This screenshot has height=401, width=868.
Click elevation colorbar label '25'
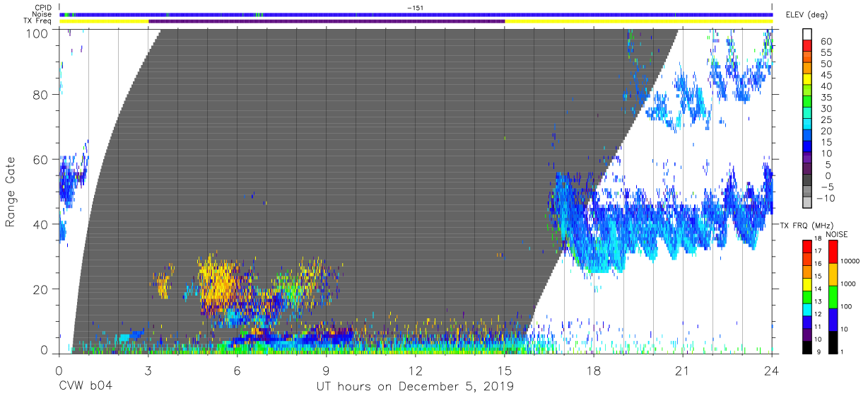point(825,120)
